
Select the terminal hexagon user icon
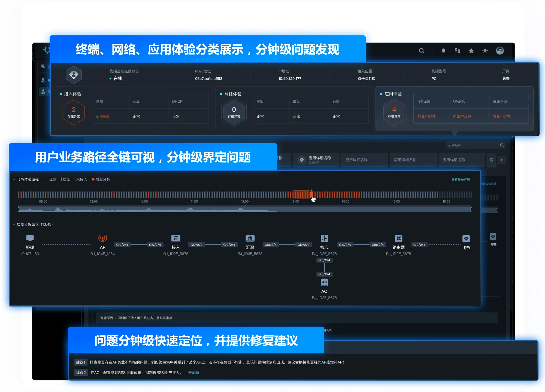74,75
